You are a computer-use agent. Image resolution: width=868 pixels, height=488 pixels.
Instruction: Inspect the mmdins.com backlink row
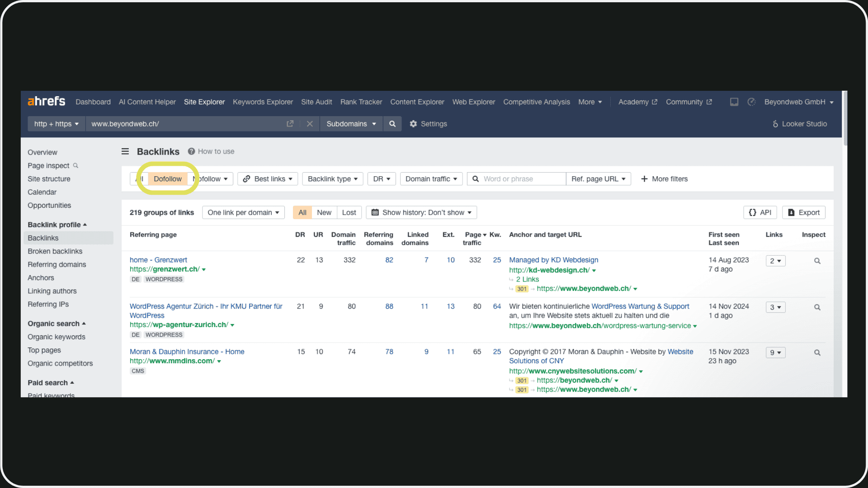pyautogui.click(x=817, y=352)
